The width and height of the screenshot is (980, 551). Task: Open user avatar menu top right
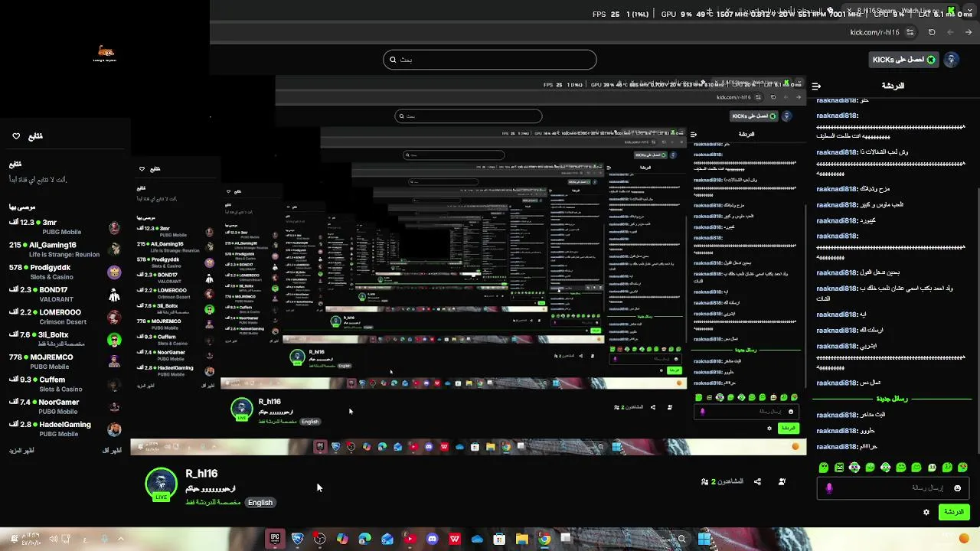click(x=952, y=59)
